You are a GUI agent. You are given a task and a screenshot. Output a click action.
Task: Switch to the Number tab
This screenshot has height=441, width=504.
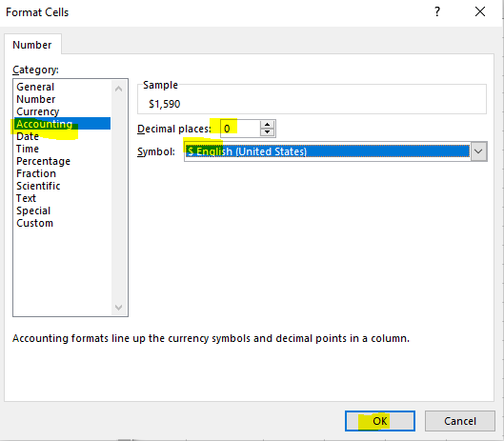(32, 45)
